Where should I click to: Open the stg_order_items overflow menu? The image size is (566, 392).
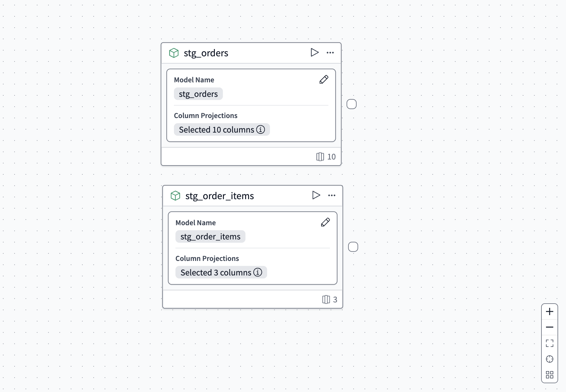pos(331,195)
